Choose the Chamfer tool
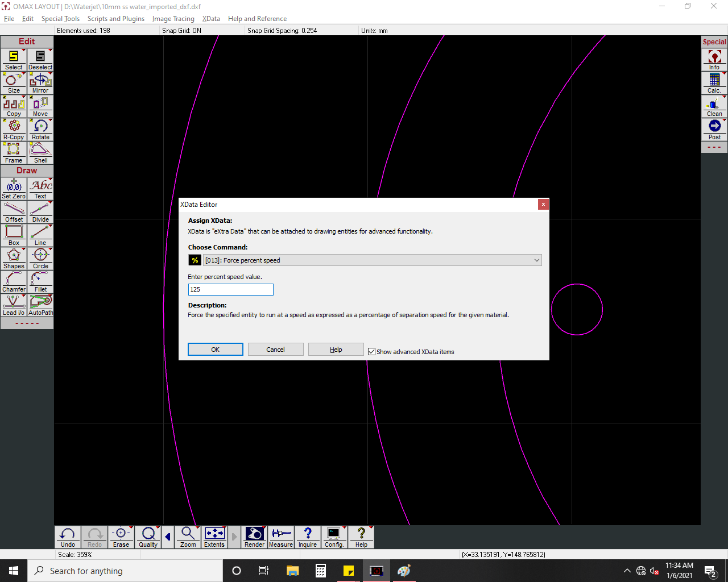Viewport: 728px width, 582px height. [x=14, y=282]
